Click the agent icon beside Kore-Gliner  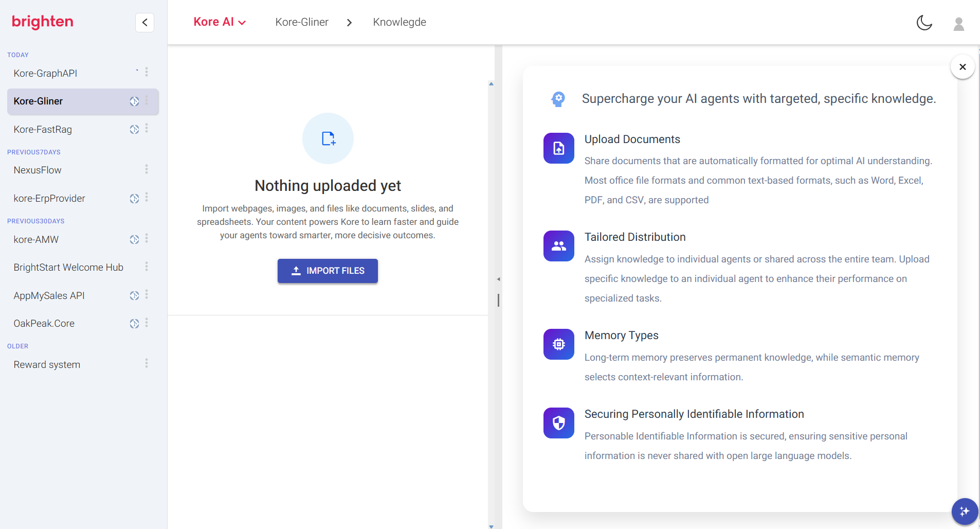134,101
